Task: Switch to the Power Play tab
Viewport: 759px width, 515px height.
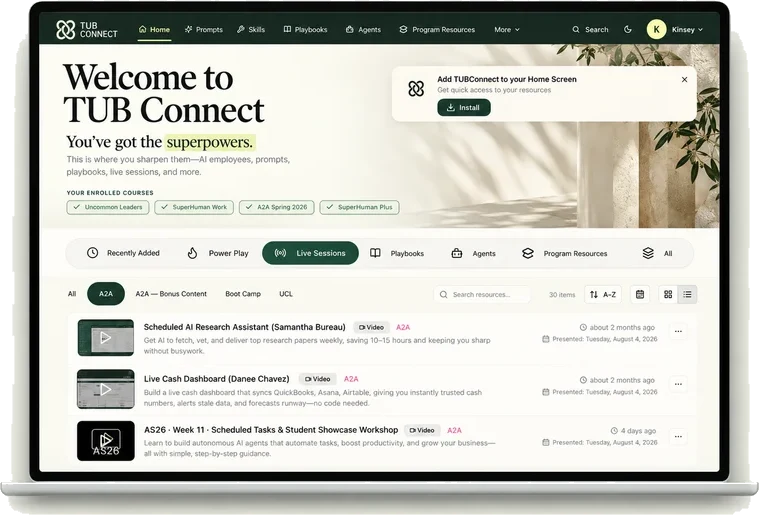Action: pyautogui.click(x=217, y=253)
